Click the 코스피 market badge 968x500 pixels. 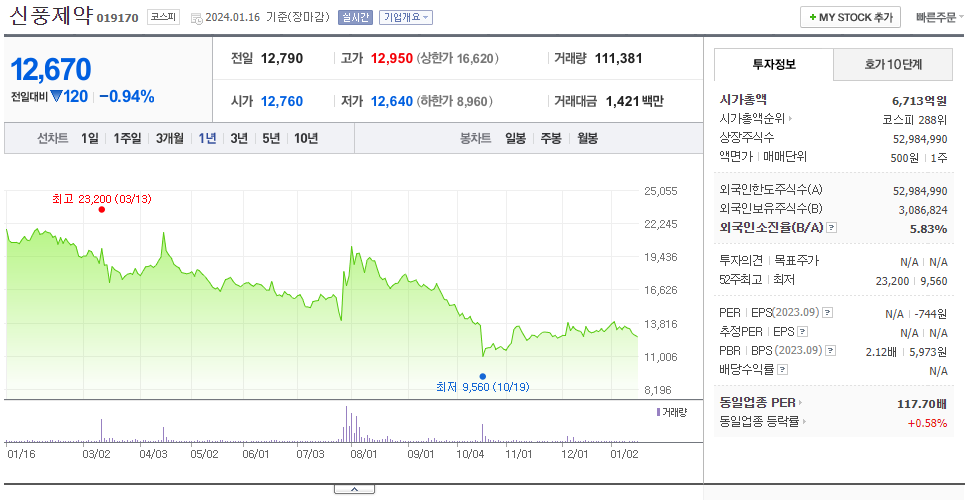point(163,17)
